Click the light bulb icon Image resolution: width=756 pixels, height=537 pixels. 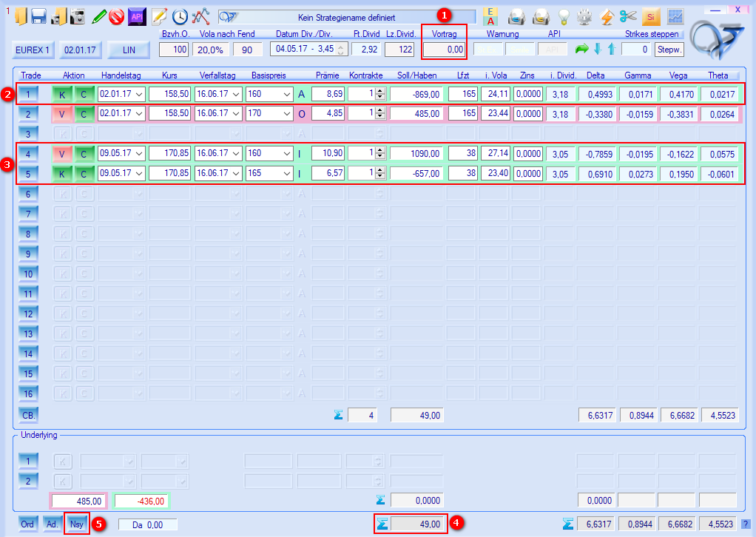click(564, 16)
